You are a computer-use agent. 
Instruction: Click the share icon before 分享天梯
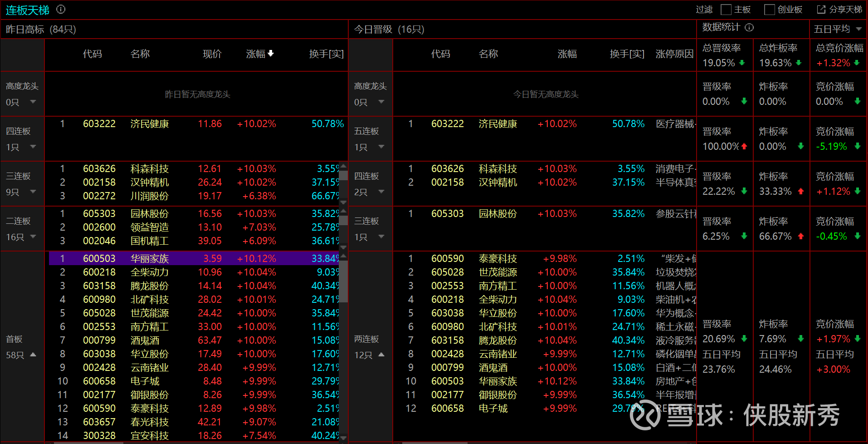click(821, 9)
